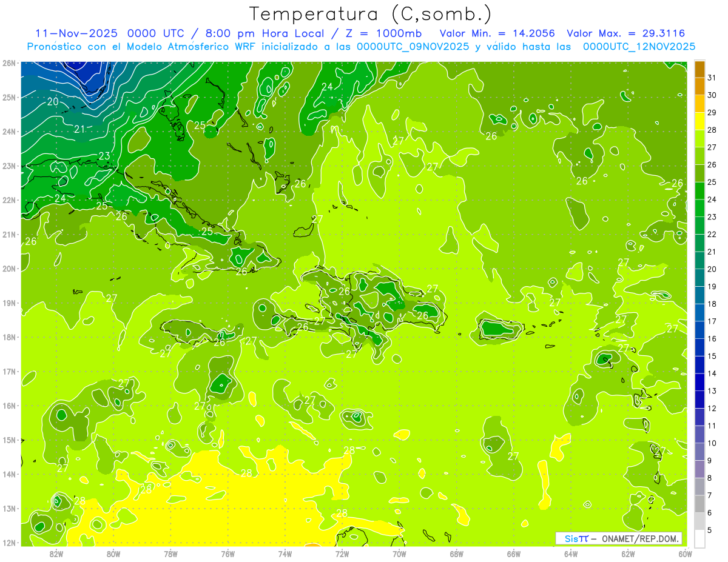
Task: Click the longitude axis label 66W
Action: (514, 554)
